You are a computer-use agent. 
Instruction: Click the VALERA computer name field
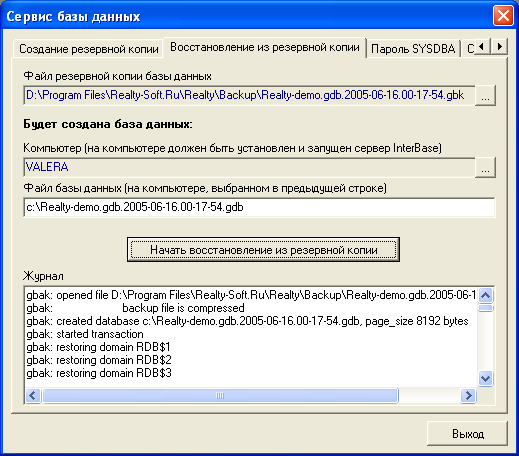pyautogui.click(x=249, y=167)
